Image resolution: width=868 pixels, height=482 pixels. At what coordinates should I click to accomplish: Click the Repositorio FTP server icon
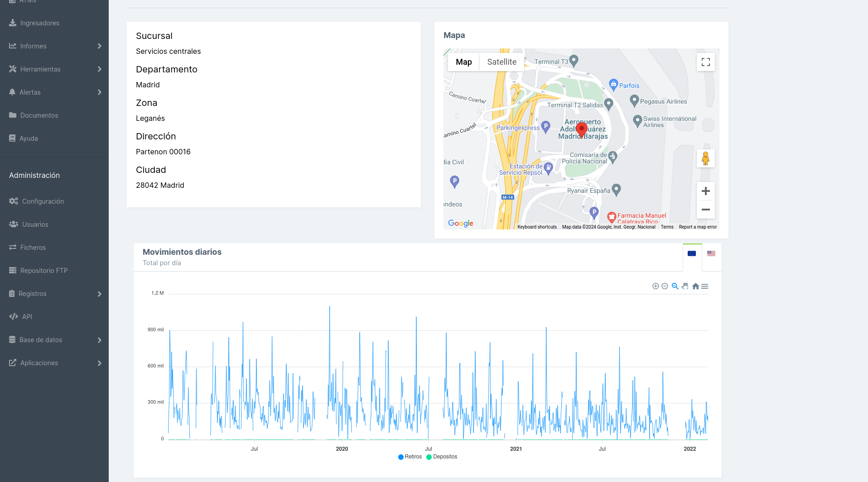coord(13,270)
